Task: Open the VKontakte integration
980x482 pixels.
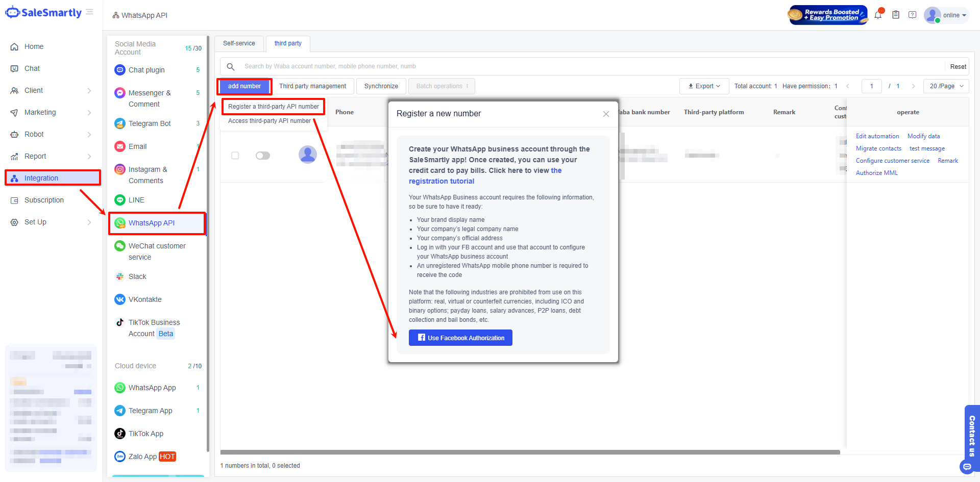Action: (145, 299)
